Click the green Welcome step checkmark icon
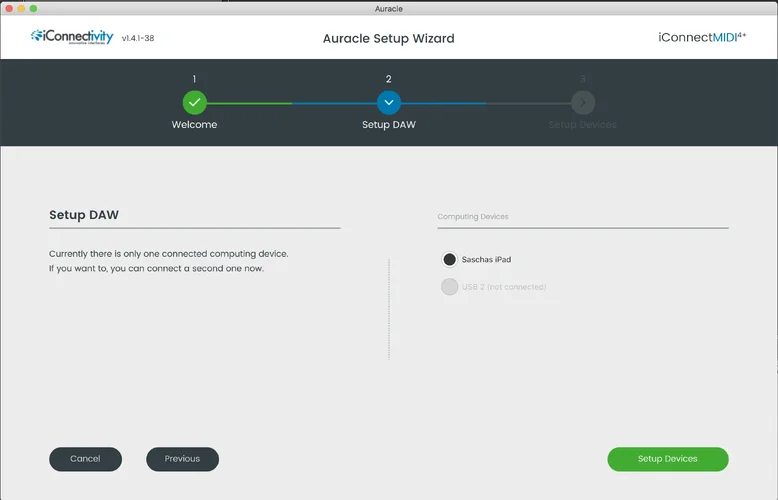 (194, 103)
